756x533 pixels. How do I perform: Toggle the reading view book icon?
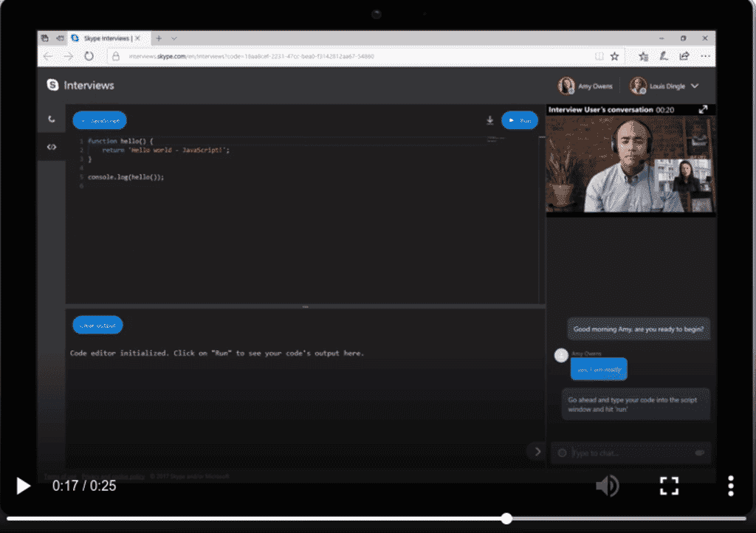click(x=599, y=56)
